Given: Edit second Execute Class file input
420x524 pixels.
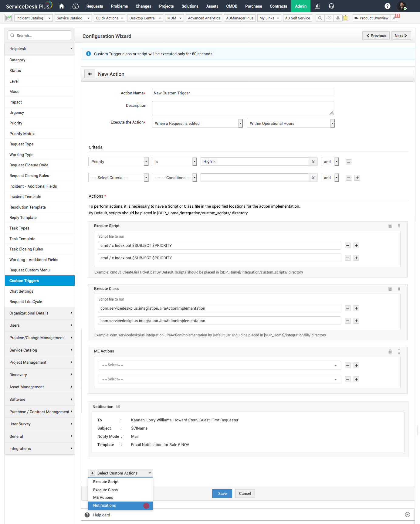Looking at the screenshot, I should click(x=219, y=321).
